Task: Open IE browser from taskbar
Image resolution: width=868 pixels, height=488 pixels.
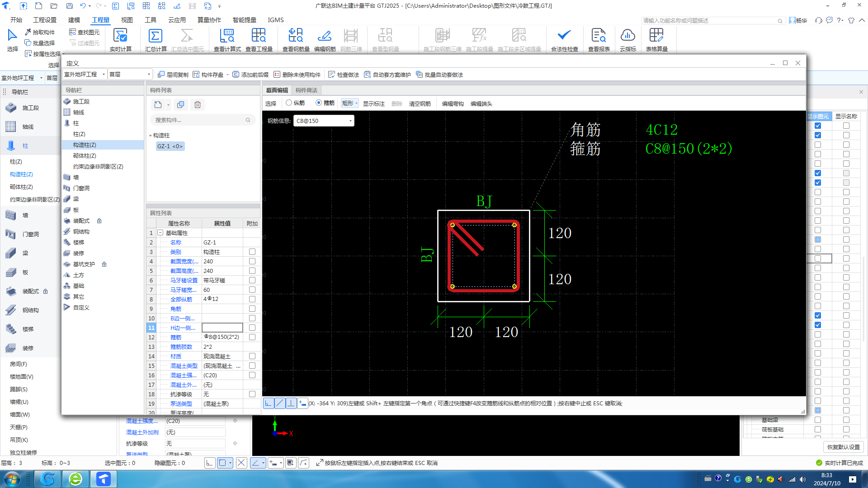Action: [x=75, y=479]
